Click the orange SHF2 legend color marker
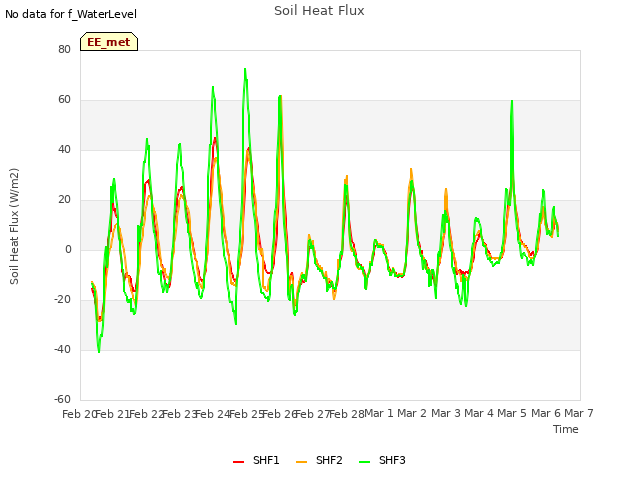 301,462
